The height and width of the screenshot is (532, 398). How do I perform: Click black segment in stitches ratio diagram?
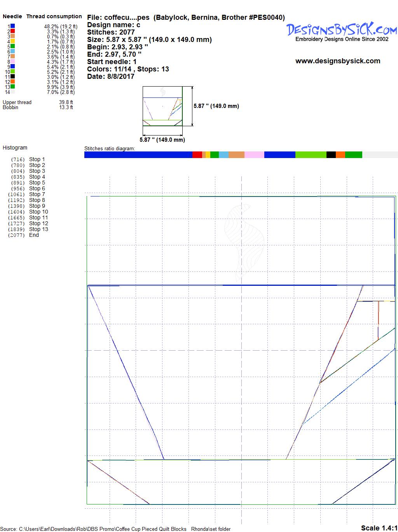(x=331, y=155)
